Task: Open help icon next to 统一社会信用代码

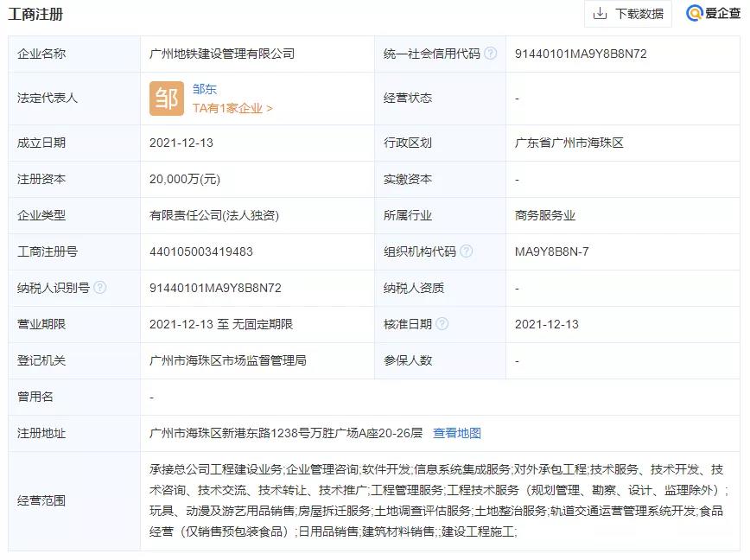Action: pos(489,53)
